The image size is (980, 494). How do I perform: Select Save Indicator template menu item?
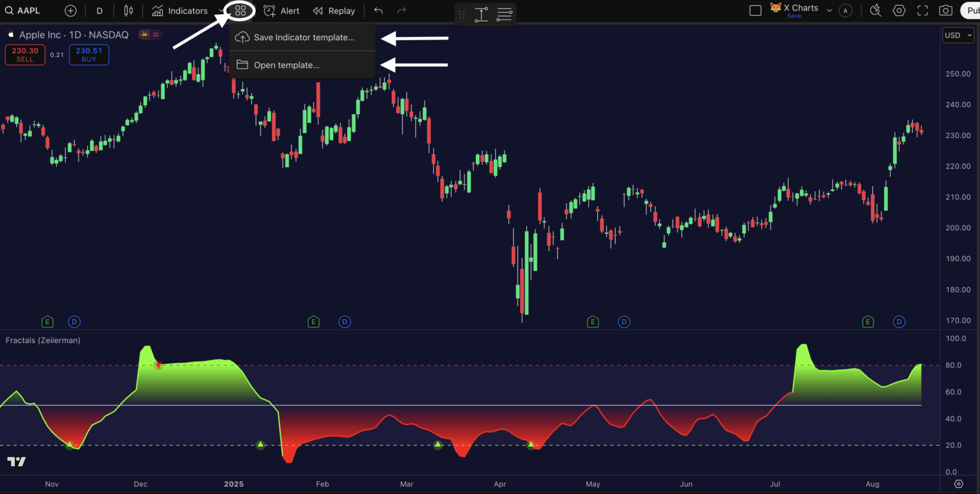(x=303, y=38)
